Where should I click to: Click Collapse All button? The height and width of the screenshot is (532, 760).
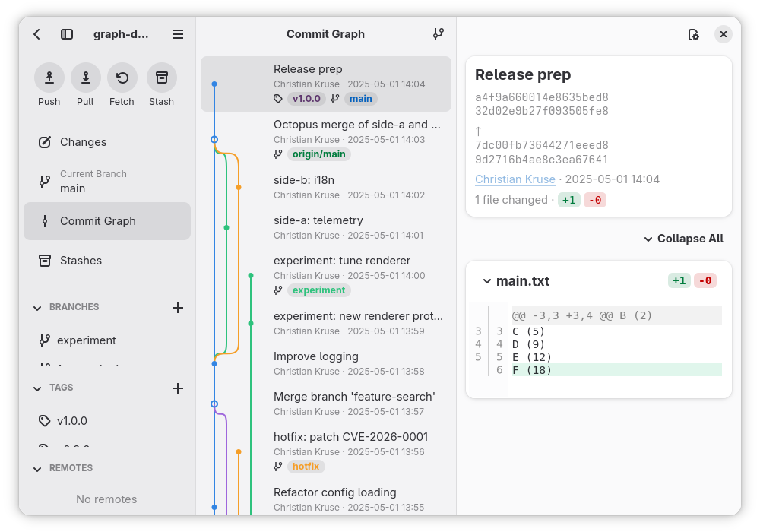coord(683,239)
